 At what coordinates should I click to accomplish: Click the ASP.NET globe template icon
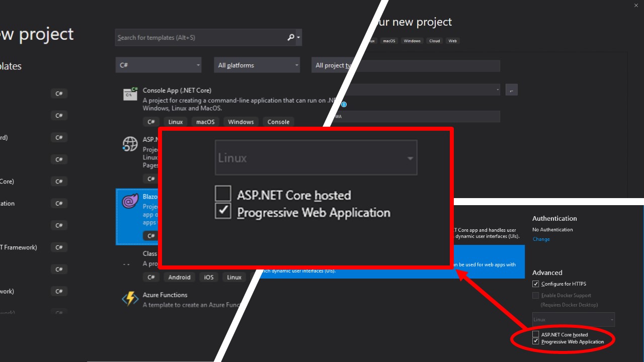tap(130, 144)
